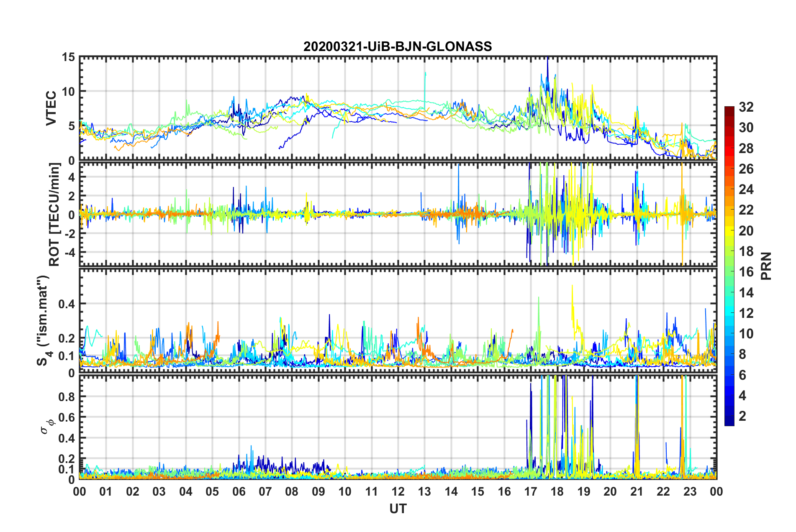
Task: Click the PRN colorbar tick label 16
Action: point(746,272)
